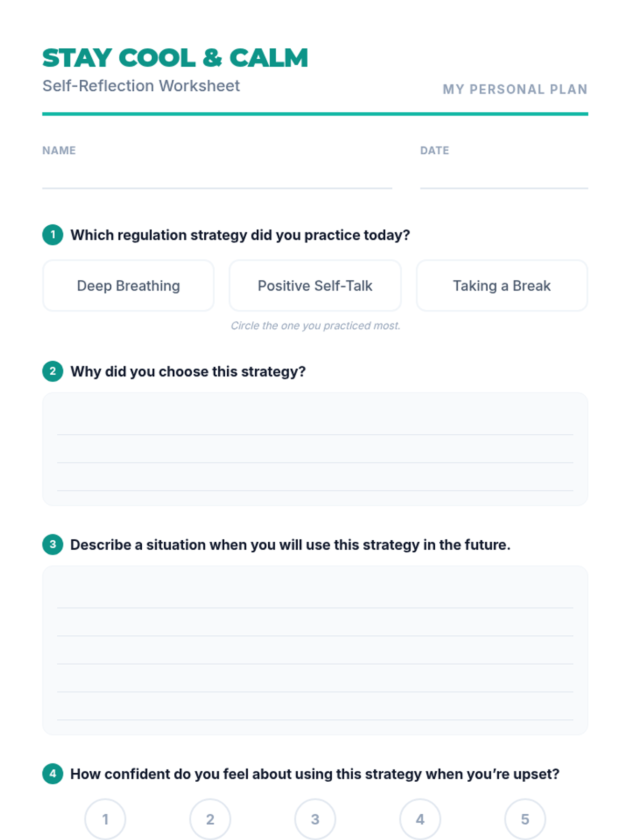630x840 pixels.
Task: Select confidence rating circle 2
Action: pyautogui.click(x=210, y=819)
